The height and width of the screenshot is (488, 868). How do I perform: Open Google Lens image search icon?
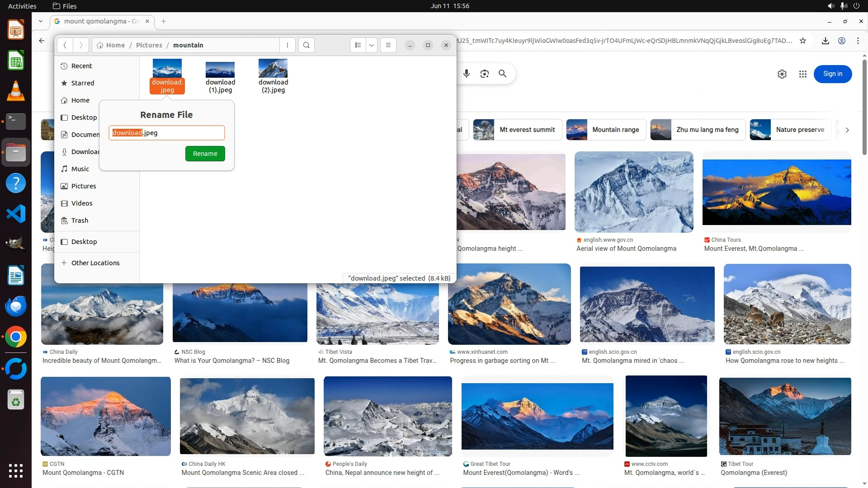pos(485,74)
